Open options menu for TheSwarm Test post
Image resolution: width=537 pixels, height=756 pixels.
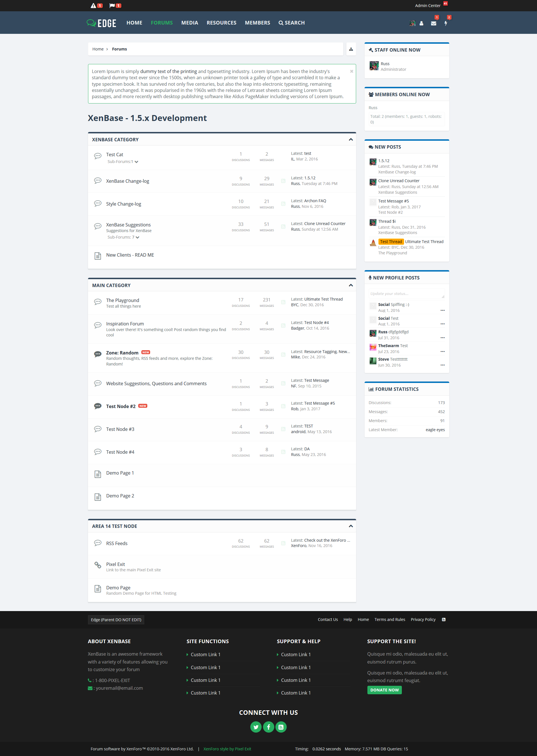(x=442, y=352)
